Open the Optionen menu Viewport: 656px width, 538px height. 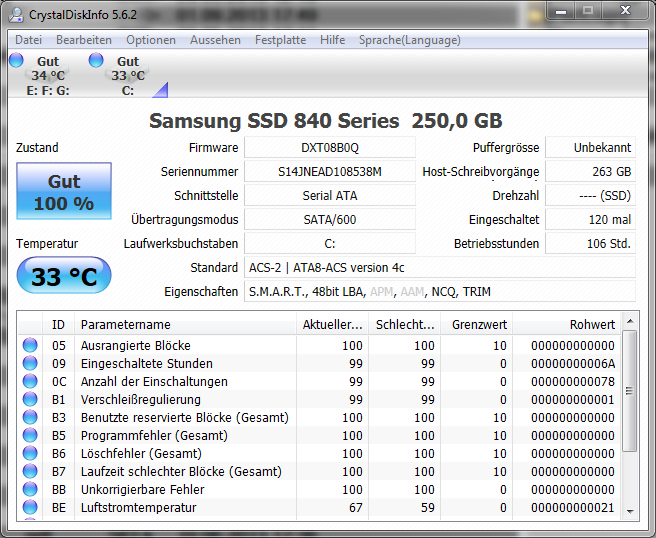coord(151,40)
